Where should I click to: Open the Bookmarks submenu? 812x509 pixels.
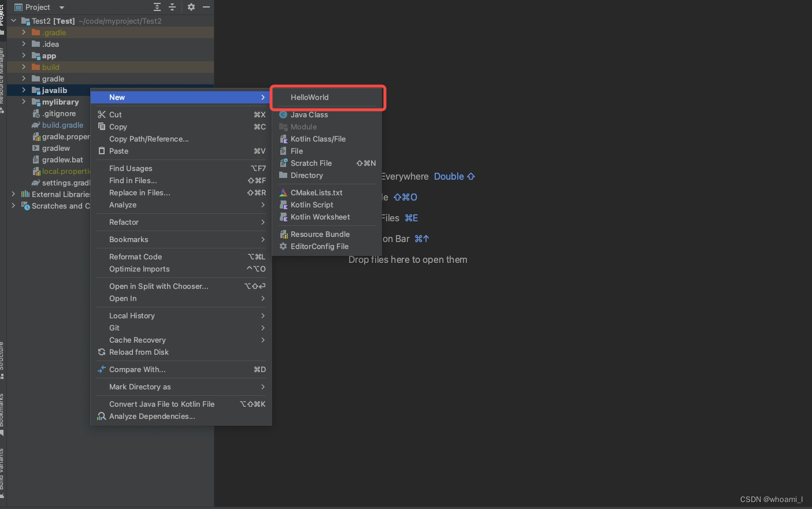point(181,239)
